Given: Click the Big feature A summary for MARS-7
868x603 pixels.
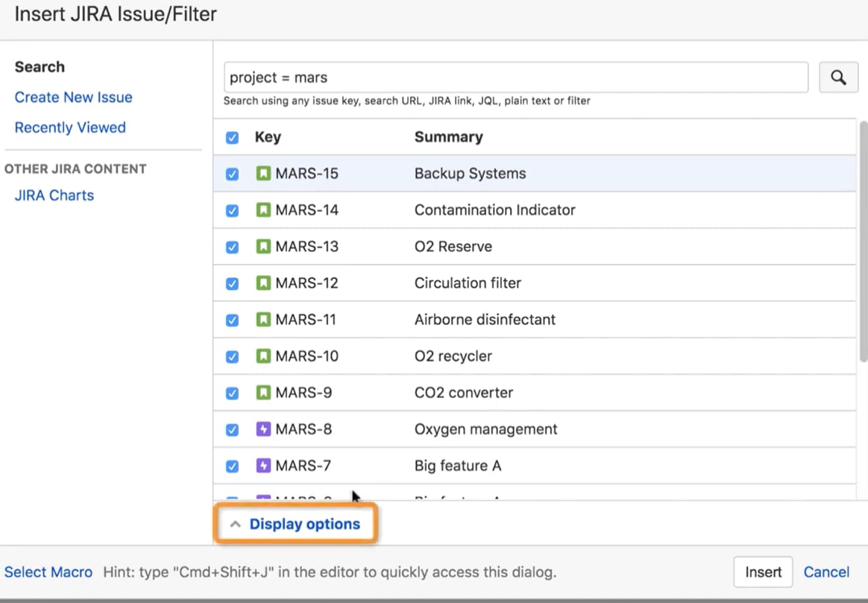Looking at the screenshot, I should point(458,466).
